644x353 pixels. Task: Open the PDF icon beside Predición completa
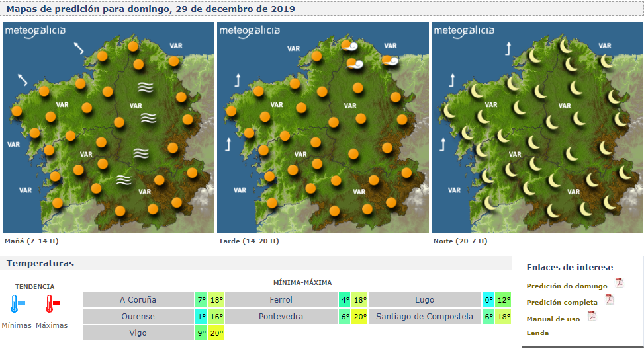(610, 299)
